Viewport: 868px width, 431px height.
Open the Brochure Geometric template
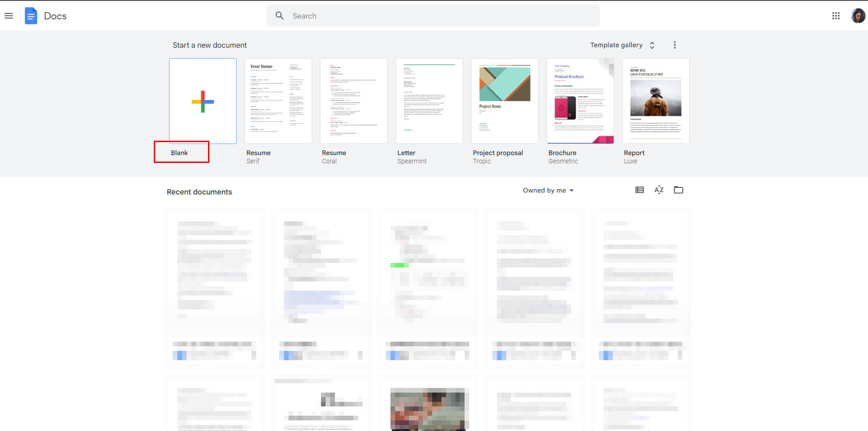click(x=580, y=101)
